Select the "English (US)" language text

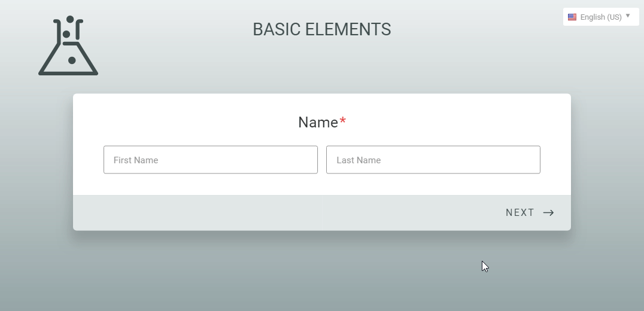[600, 17]
